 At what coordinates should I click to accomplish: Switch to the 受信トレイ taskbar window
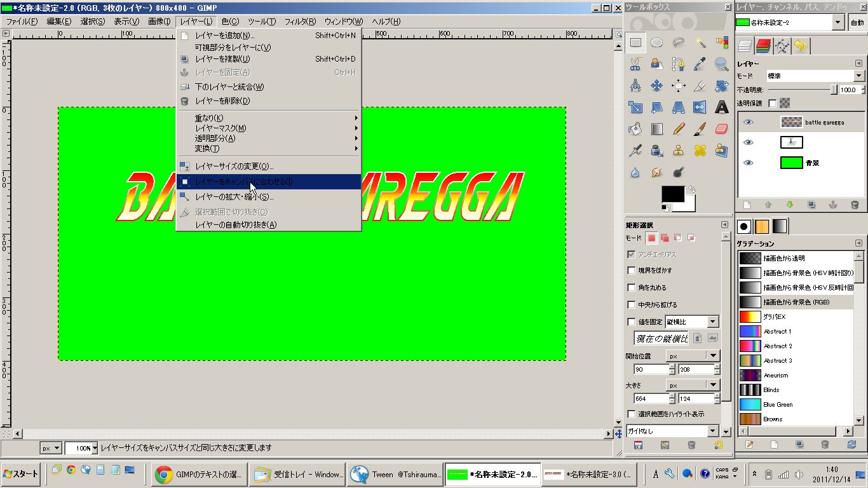click(x=299, y=474)
